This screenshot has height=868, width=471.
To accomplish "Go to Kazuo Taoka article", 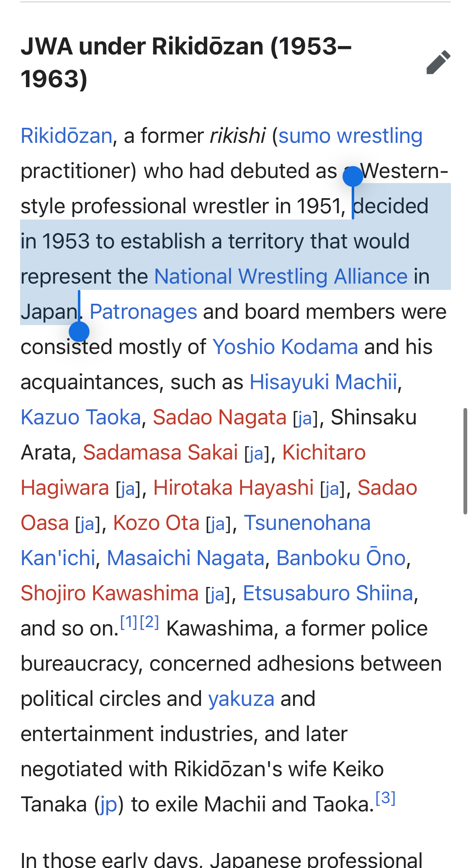I will point(81,418).
